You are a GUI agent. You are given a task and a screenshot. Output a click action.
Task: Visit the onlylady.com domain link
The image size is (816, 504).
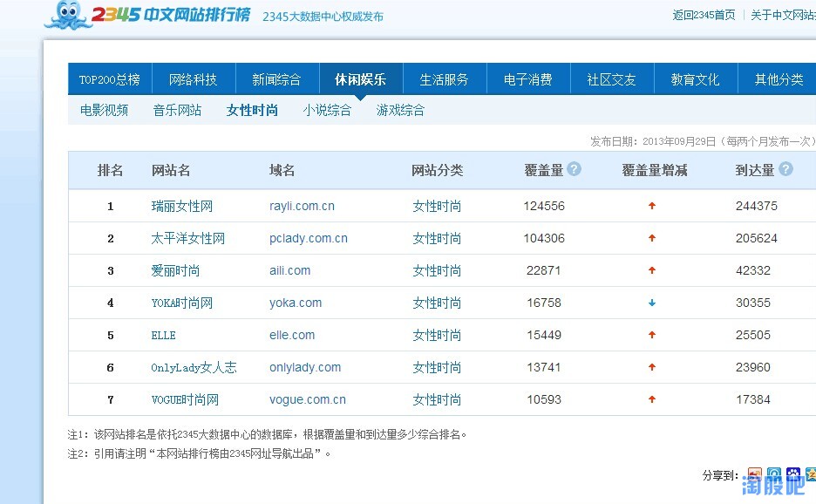pyautogui.click(x=305, y=368)
